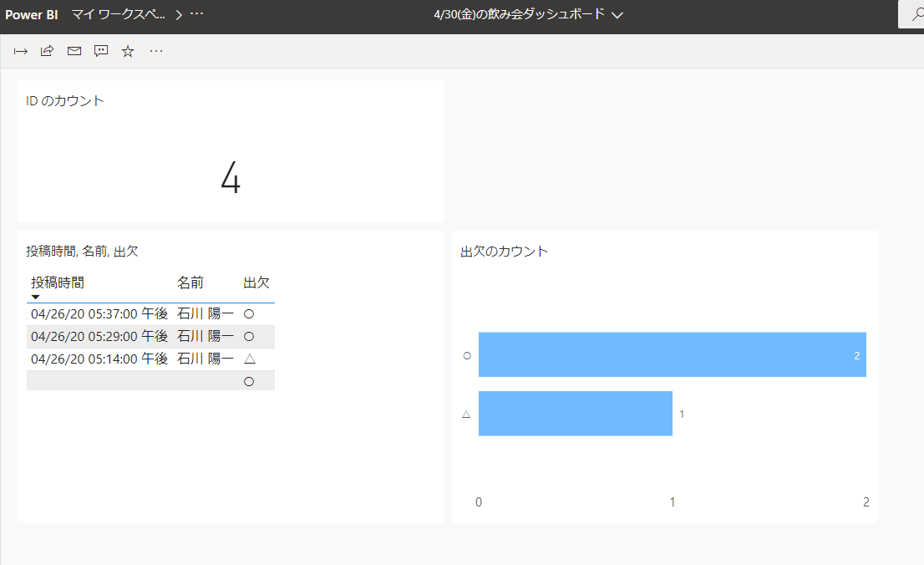
Task: Click axis value 2 at chart bottom
Action: (x=866, y=501)
